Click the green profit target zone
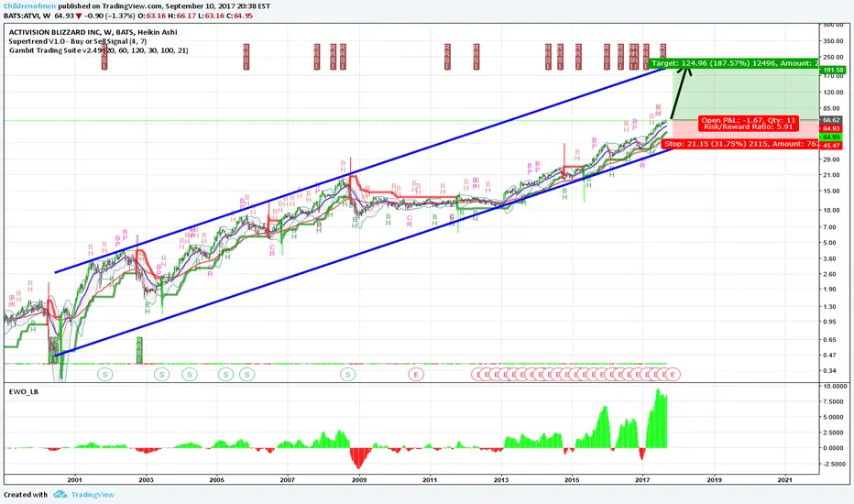 745,93
